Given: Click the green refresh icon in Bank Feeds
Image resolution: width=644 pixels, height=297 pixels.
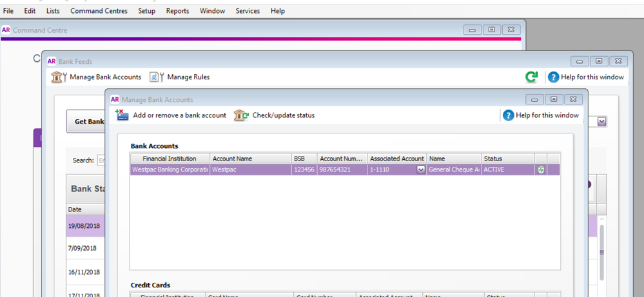Looking at the screenshot, I should tap(531, 77).
